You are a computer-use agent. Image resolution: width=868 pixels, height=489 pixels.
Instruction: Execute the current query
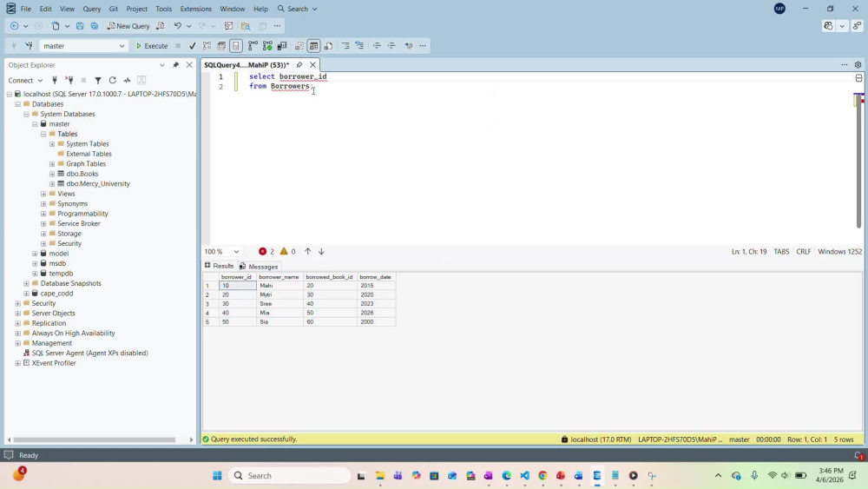point(152,46)
